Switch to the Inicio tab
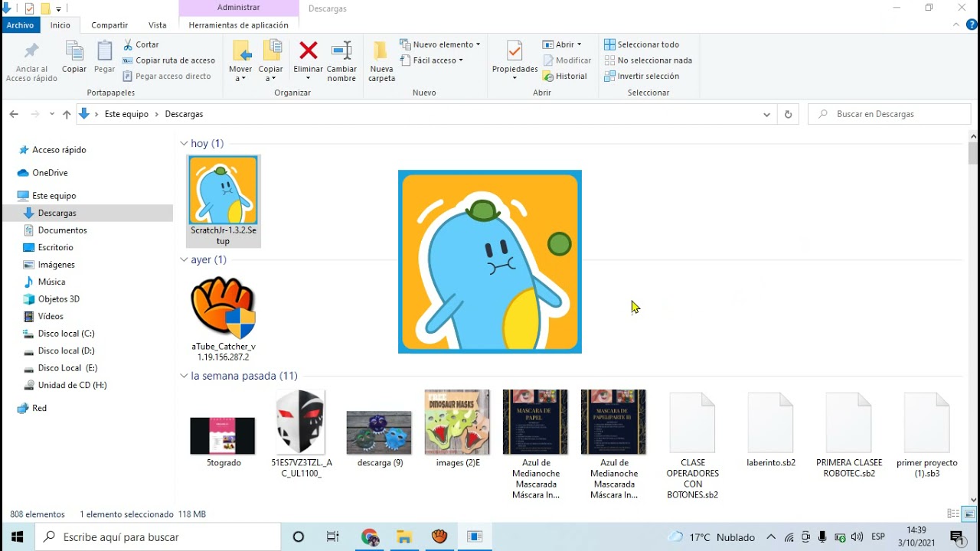The height and width of the screenshot is (551, 980). [60, 25]
